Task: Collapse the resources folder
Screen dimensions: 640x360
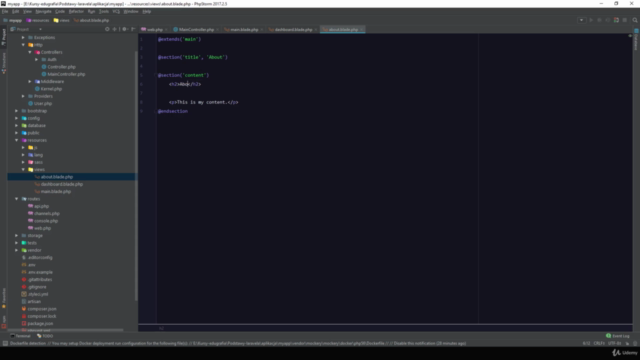Action: click(17, 140)
